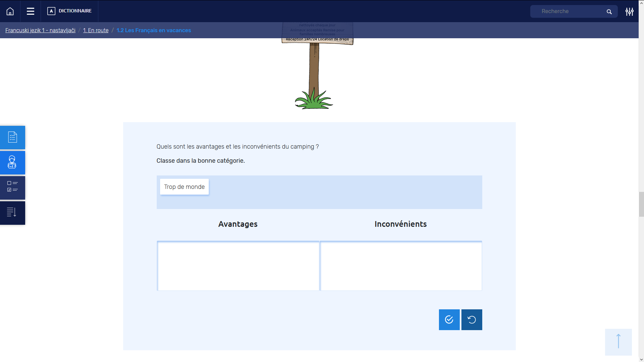Open the checkbox list sidebar icon
The height and width of the screenshot is (362, 644).
click(x=12, y=188)
